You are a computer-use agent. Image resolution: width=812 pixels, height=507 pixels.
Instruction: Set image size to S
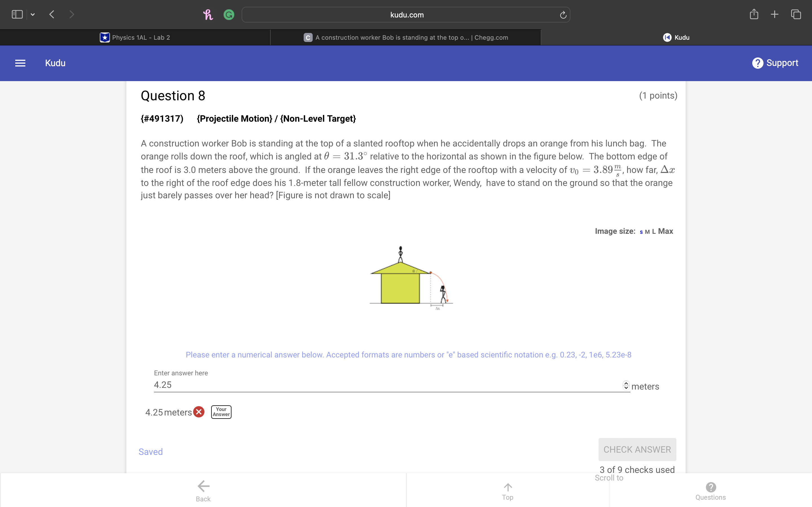click(x=641, y=232)
